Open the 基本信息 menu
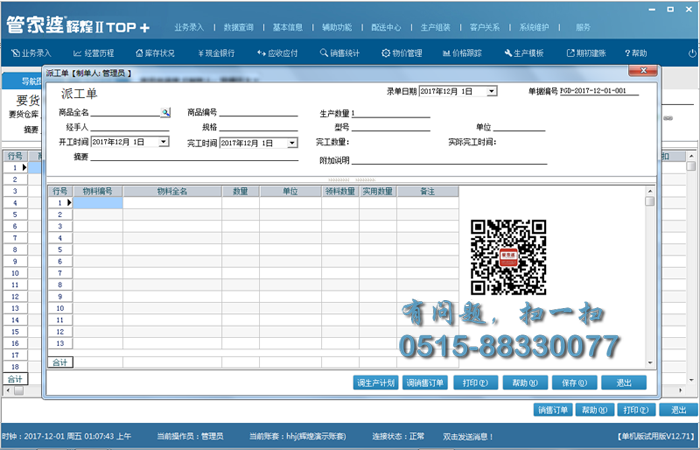This screenshot has width=700, height=450. [288, 27]
